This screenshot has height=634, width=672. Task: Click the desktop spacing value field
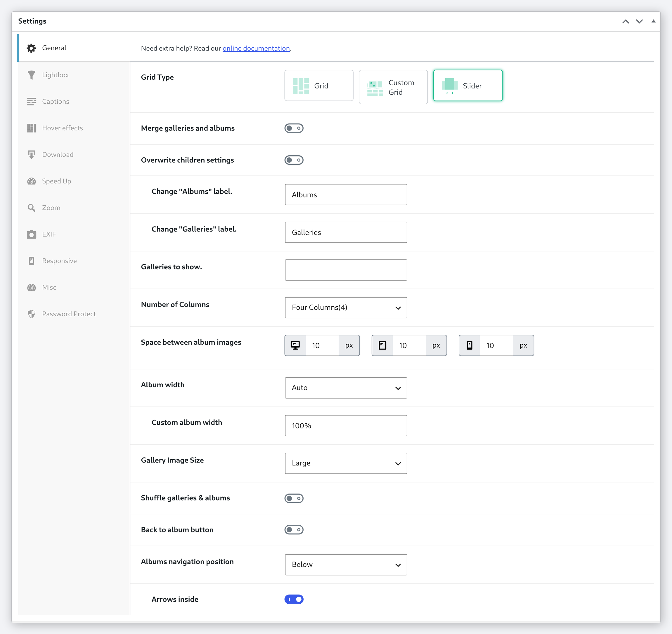click(322, 345)
